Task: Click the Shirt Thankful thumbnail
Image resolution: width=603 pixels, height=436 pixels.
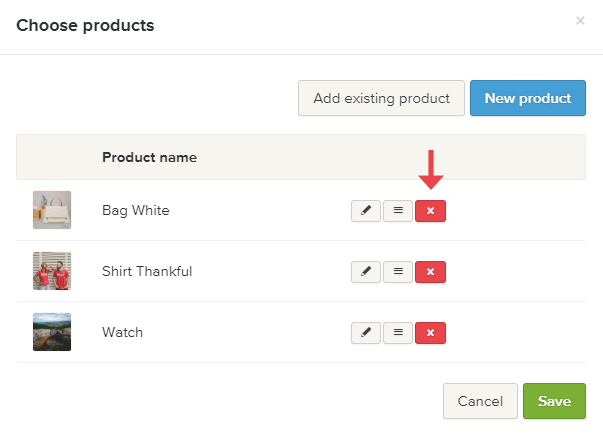Action: [52, 271]
